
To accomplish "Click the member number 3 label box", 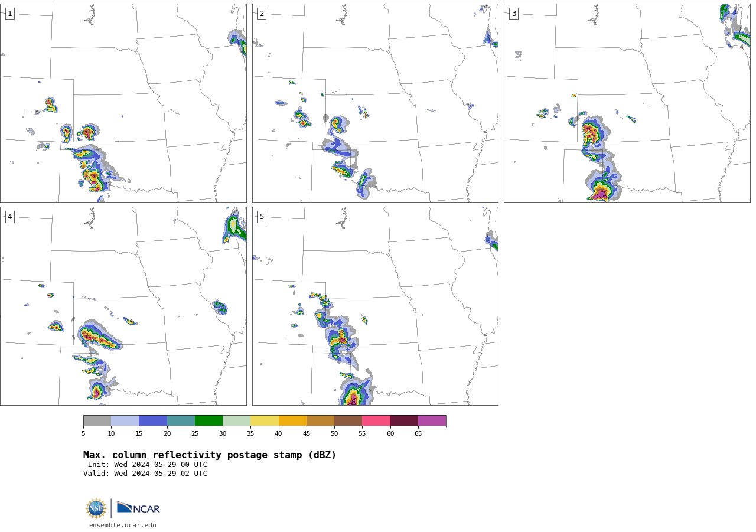I will click(514, 14).
